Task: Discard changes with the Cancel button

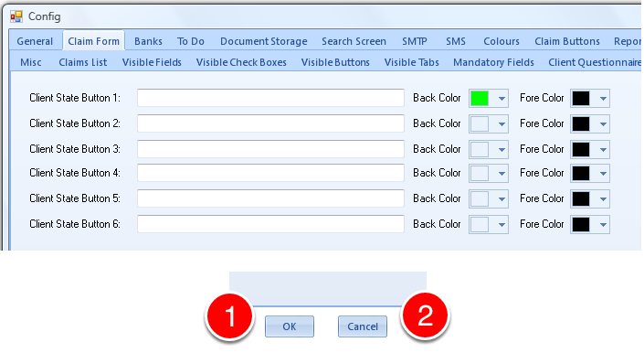Action: tap(363, 326)
